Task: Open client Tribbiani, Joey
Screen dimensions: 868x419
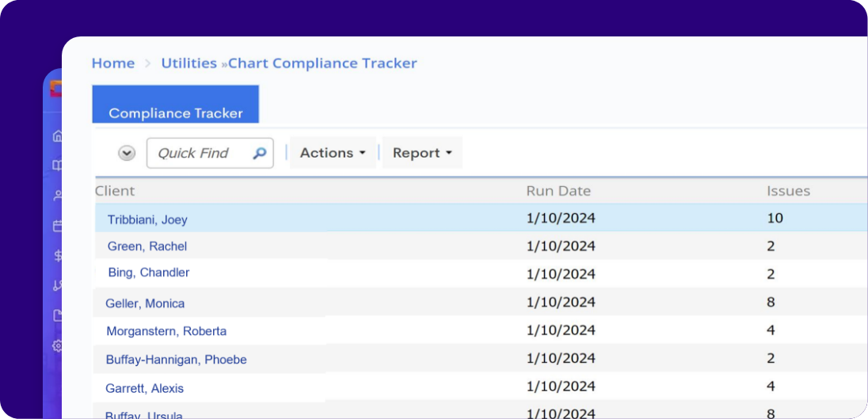Action: (x=147, y=219)
